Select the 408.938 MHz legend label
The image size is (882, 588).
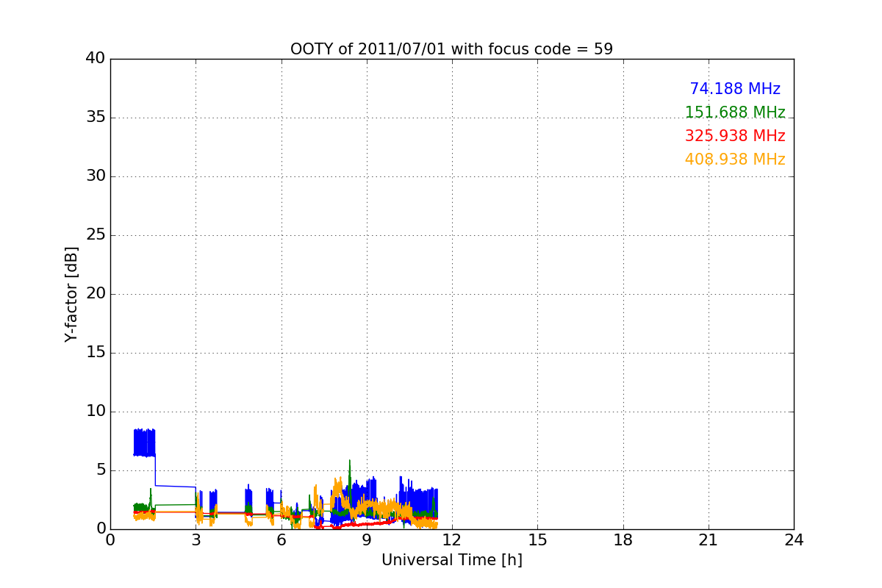735,159
